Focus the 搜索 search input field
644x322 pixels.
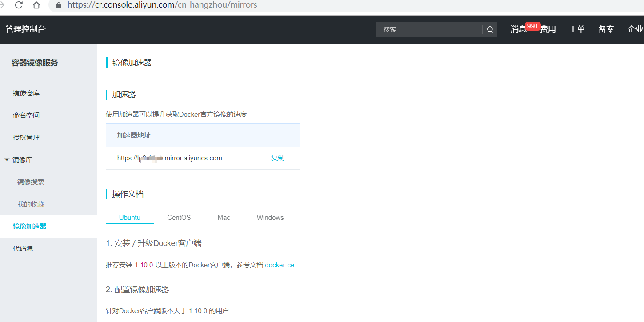click(429, 30)
